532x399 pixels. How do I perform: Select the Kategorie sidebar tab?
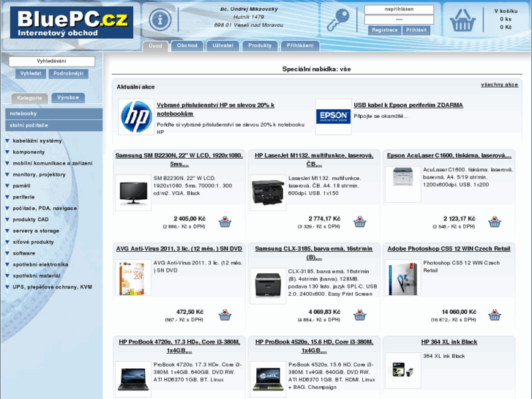[29, 98]
